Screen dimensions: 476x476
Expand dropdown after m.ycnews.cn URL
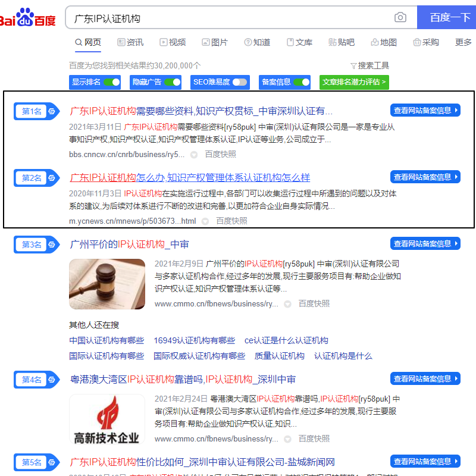pos(205,221)
